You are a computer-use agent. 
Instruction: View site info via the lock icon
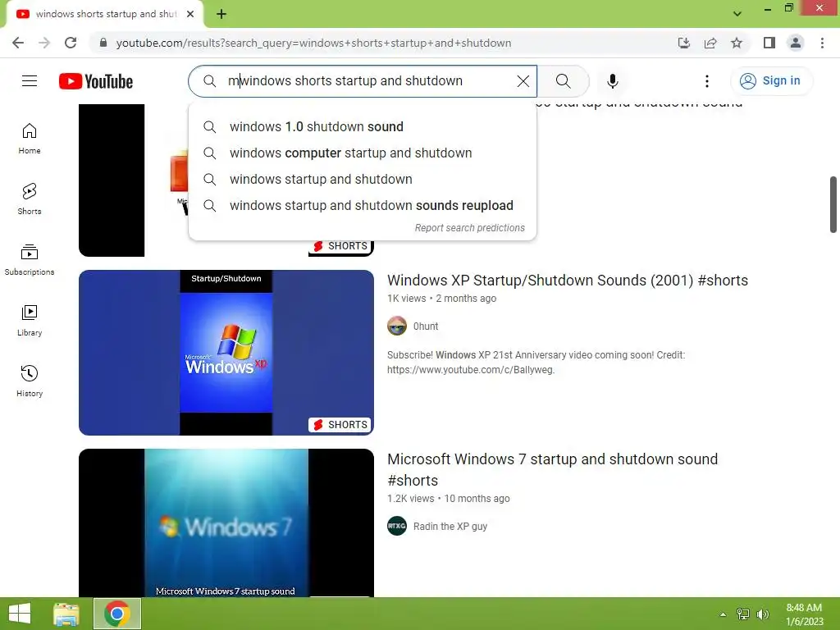click(103, 43)
